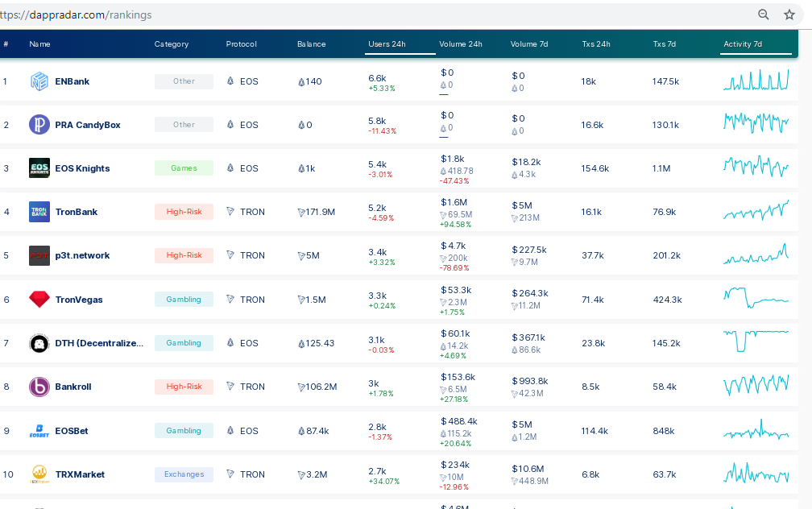Open the Bankroll dapp link

pos(73,387)
